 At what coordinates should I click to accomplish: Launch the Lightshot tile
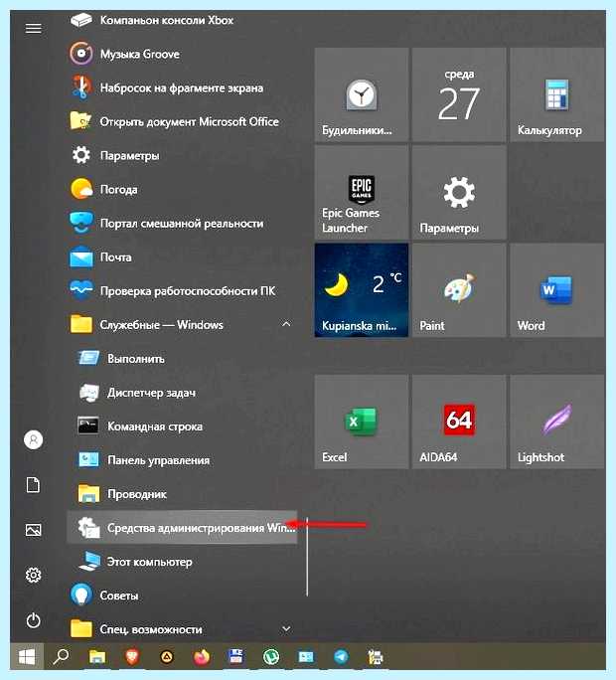[x=557, y=422]
